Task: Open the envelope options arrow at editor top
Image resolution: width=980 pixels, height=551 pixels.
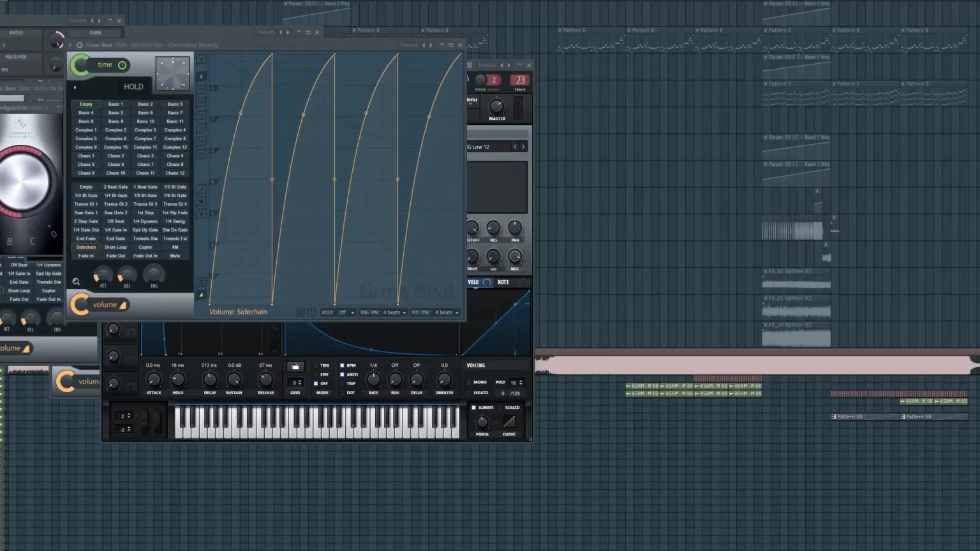Action: click(201, 59)
